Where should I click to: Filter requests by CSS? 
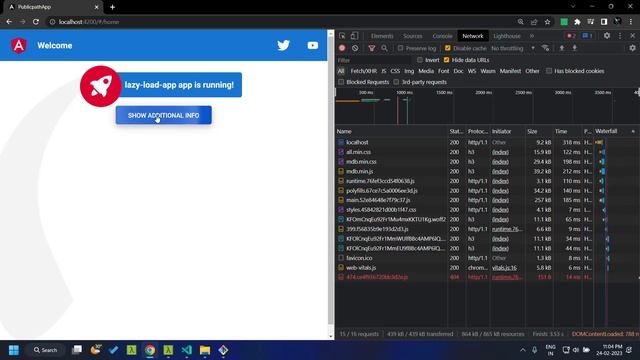pyautogui.click(x=395, y=71)
